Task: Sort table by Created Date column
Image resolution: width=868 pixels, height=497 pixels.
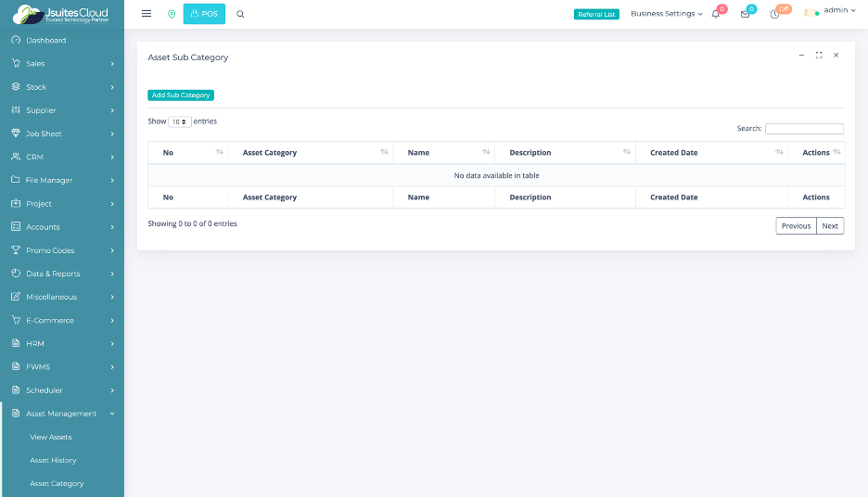Action: [x=779, y=152]
